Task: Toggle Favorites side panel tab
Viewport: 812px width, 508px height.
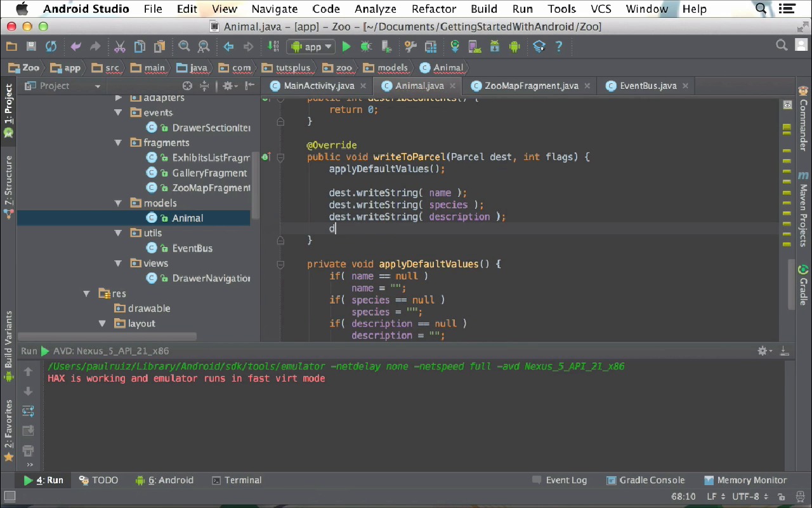Action: [9, 431]
